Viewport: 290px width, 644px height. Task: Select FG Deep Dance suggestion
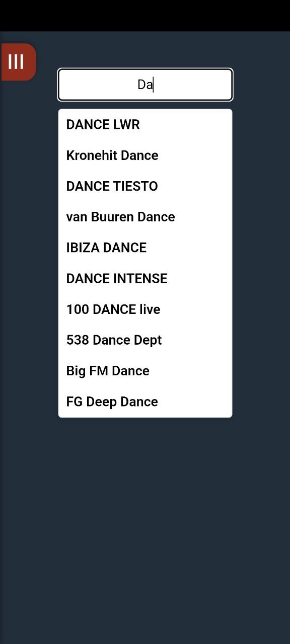[145, 401]
